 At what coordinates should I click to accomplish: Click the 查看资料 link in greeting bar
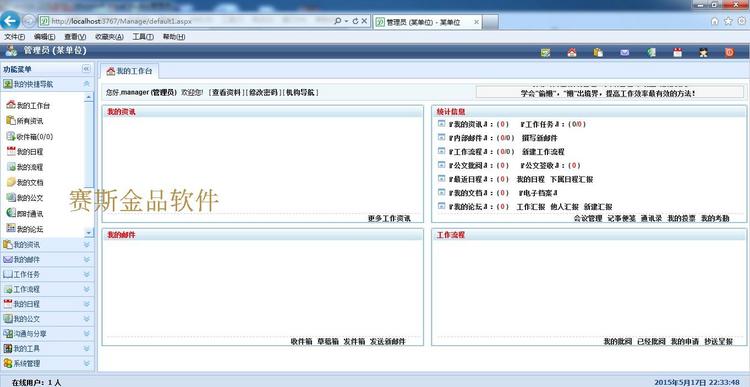227,92
